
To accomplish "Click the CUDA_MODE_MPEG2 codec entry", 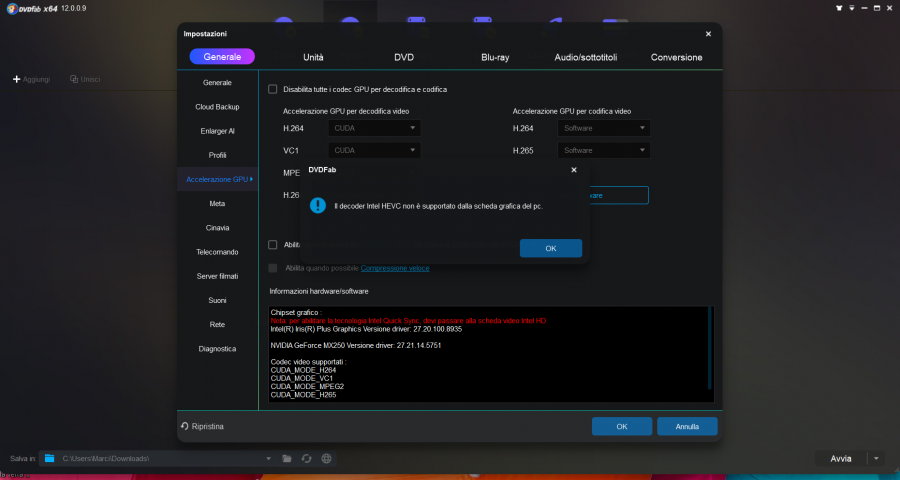I will (x=307, y=386).
